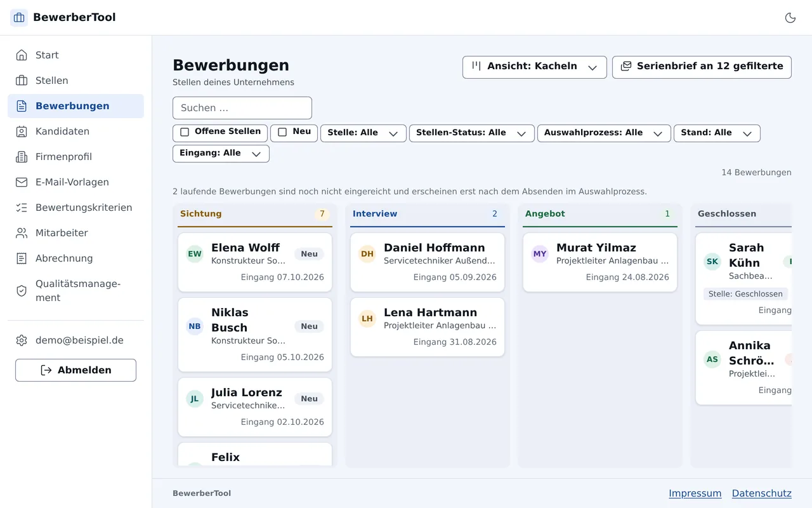This screenshot has height=508, width=812.
Task: Click the DH avatar of Daniel Hoffmann
Action: pos(367,254)
